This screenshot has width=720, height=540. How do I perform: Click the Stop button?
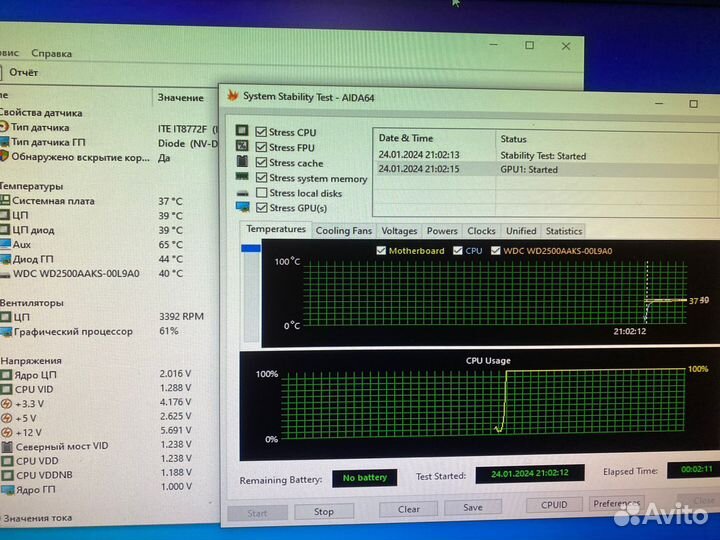[x=324, y=511]
